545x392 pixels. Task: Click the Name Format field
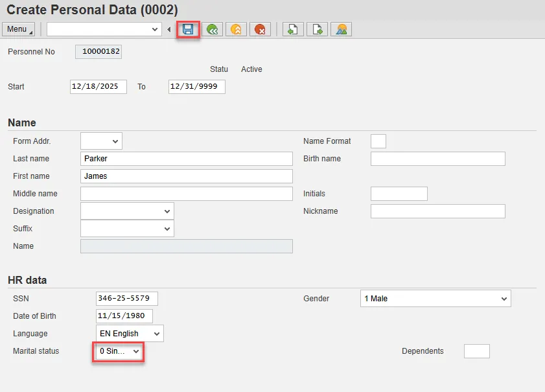(378, 141)
